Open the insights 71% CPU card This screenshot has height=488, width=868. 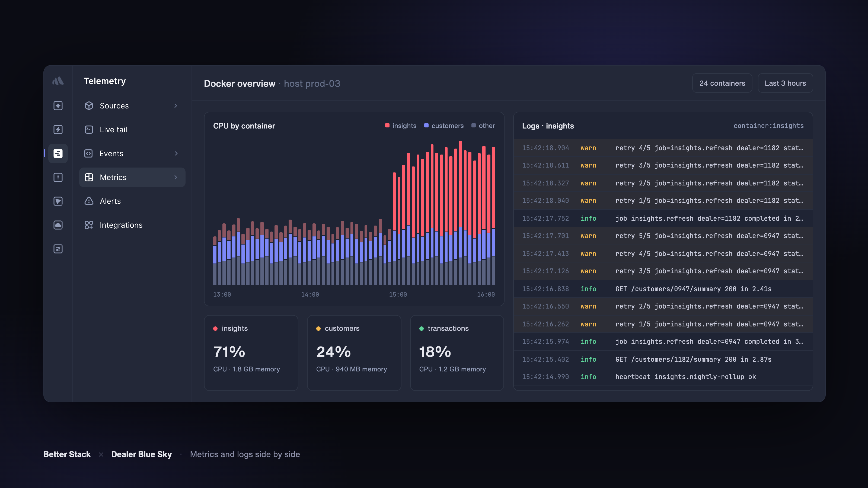point(251,353)
